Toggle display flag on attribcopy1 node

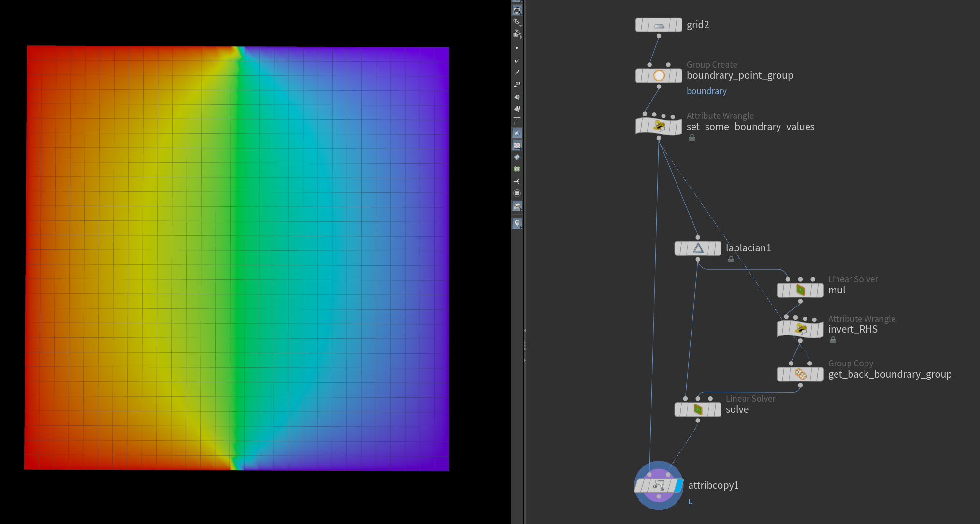click(x=679, y=485)
